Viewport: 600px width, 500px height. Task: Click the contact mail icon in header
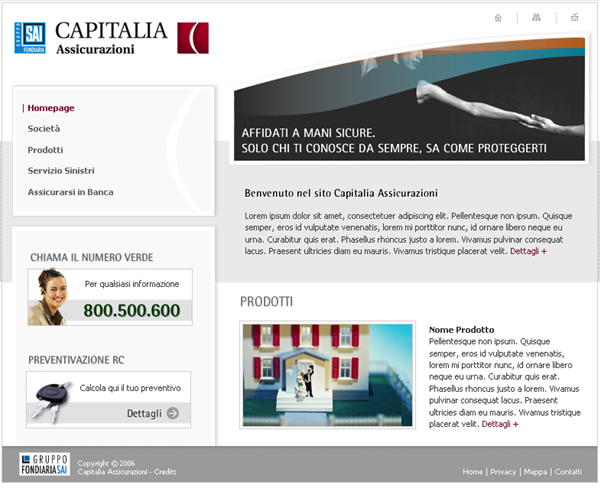[574, 17]
